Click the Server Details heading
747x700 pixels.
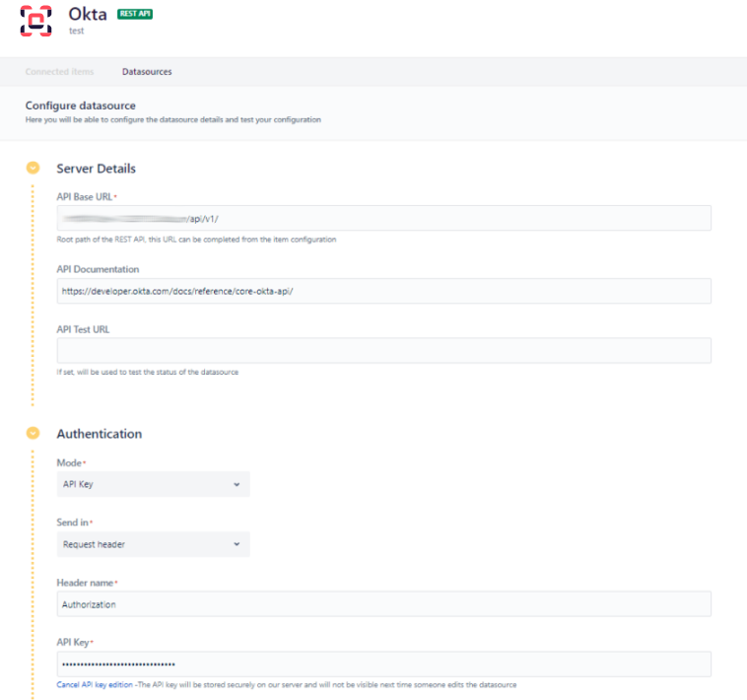96,169
